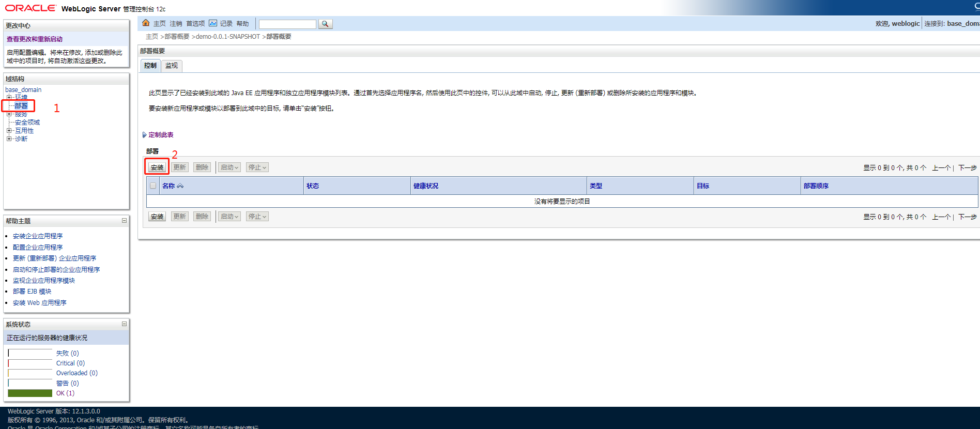Image resolution: width=980 pixels, height=429 pixels.
Task: Click the magnifier search button
Action: (325, 24)
